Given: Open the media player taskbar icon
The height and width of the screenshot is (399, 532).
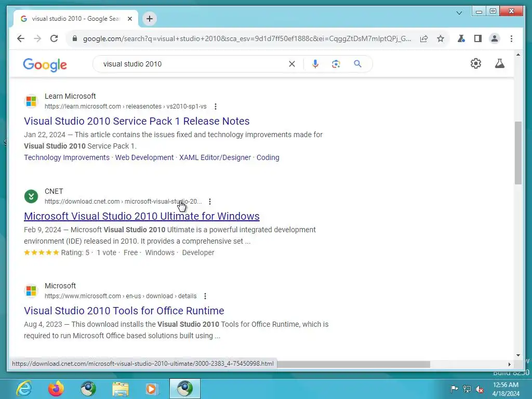Looking at the screenshot, I should [x=151, y=389].
